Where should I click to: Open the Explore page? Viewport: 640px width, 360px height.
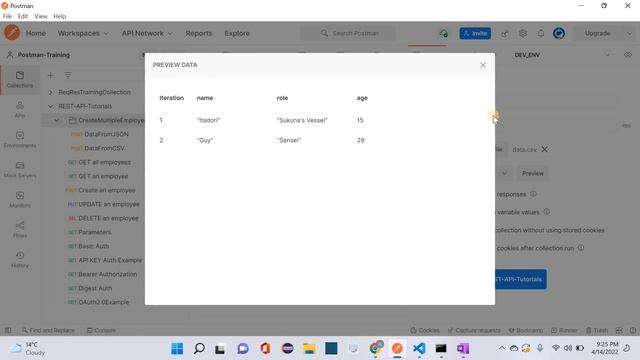[237, 33]
